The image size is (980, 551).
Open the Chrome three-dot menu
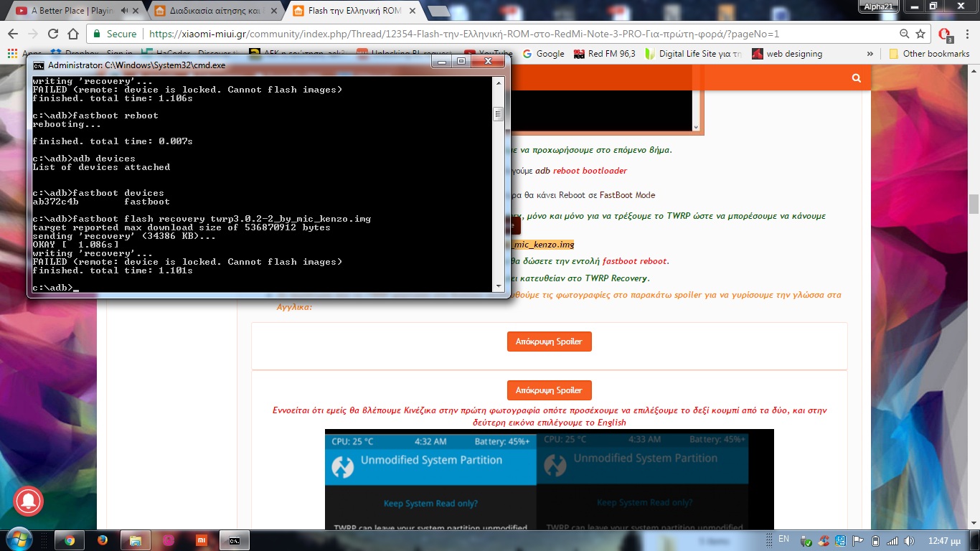(x=967, y=34)
